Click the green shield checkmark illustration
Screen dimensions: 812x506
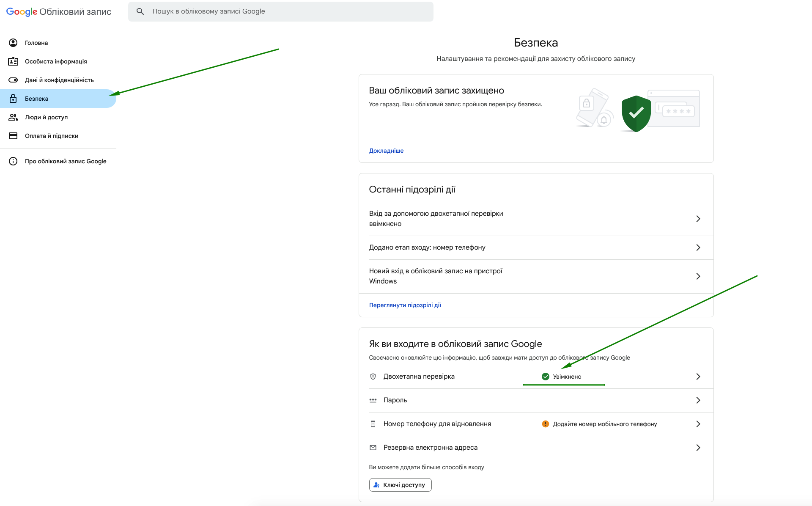pos(636,113)
